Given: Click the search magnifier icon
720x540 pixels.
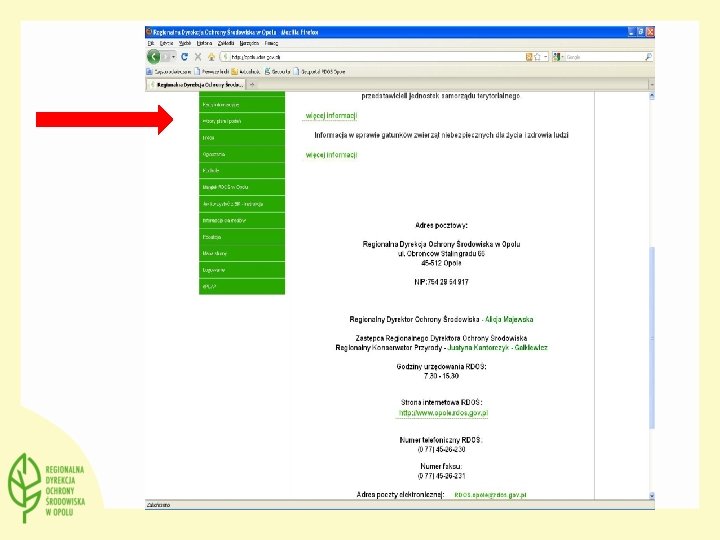Looking at the screenshot, I should pos(648,57).
